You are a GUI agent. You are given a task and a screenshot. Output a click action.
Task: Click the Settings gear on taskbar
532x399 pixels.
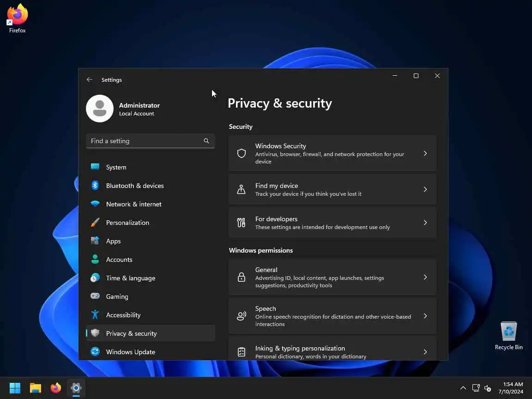click(x=76, y=388)
